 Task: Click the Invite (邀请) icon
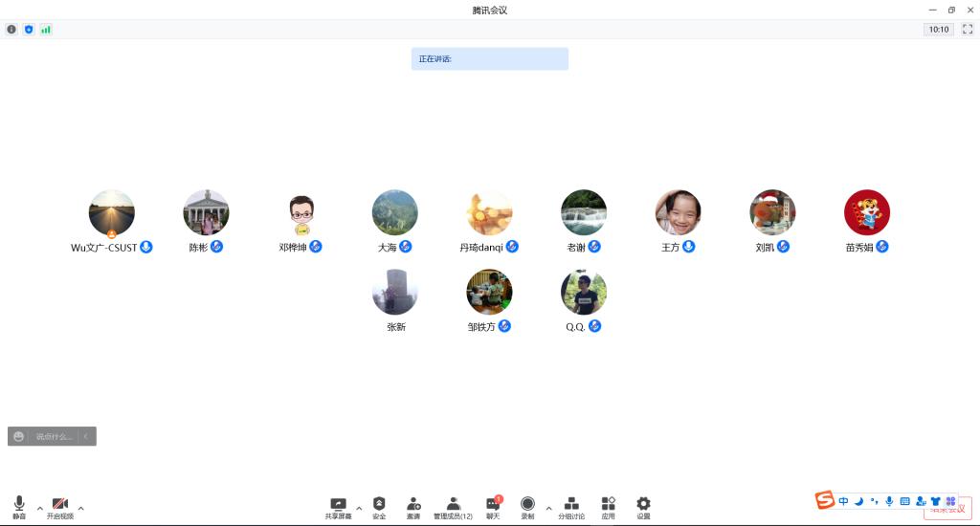pos(413,504)
